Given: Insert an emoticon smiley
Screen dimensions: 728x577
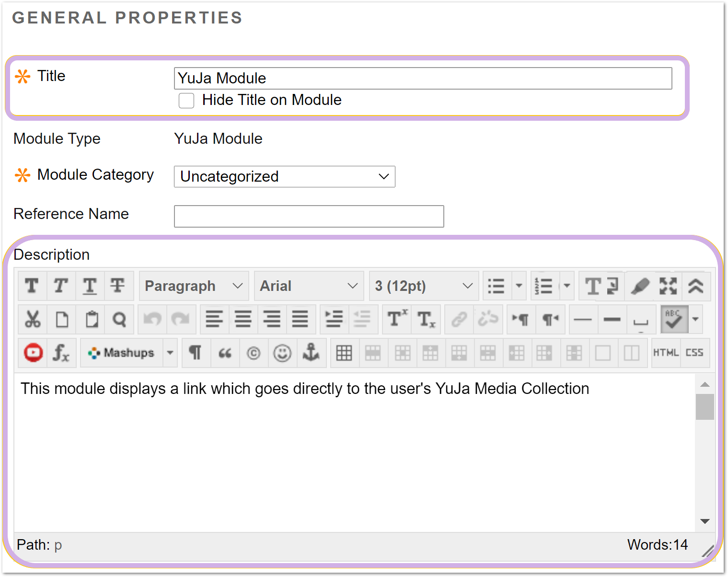Looking at the screenshot, I should (x=282, y=353).
